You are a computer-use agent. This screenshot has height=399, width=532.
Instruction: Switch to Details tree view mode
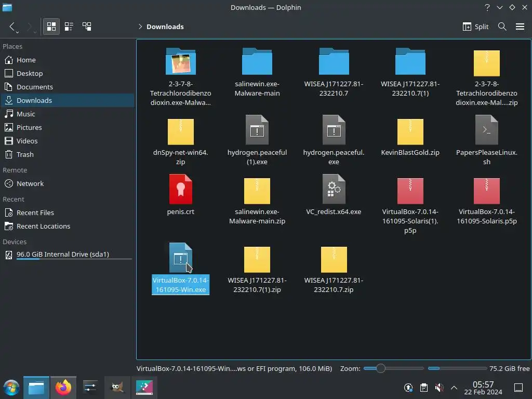coord(87,26)
